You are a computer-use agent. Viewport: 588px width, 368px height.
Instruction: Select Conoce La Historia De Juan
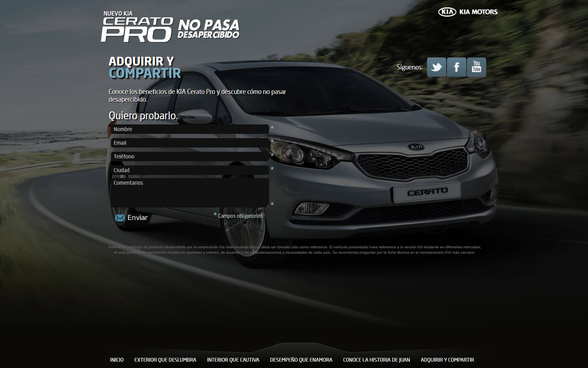tap(376, 360)
